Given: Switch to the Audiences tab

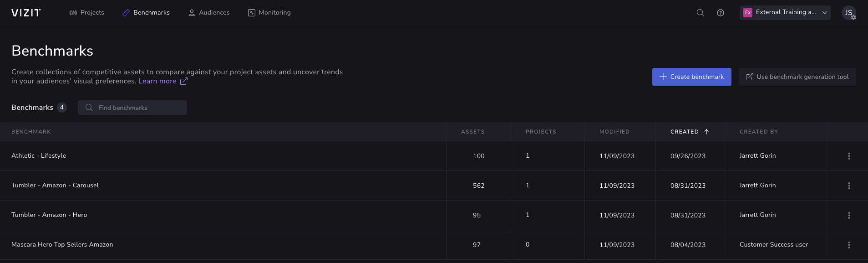Looking at the screenshot, I should 209,13.
